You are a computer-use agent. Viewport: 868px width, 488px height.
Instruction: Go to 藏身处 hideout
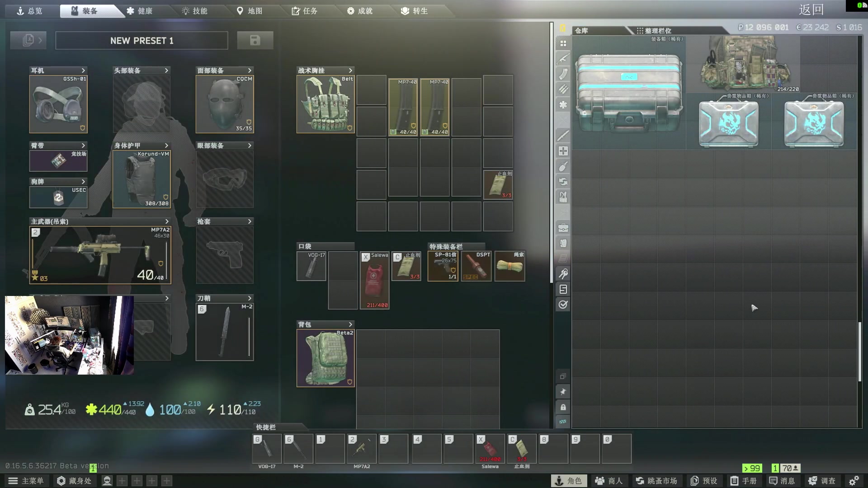tap(74, 481)
